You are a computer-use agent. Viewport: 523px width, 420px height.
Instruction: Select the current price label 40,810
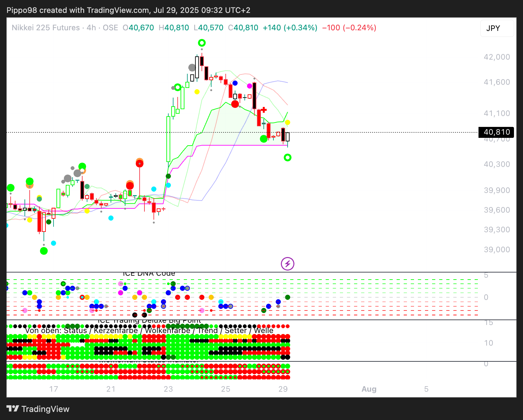pyautogui.click(x=497, y=132)
